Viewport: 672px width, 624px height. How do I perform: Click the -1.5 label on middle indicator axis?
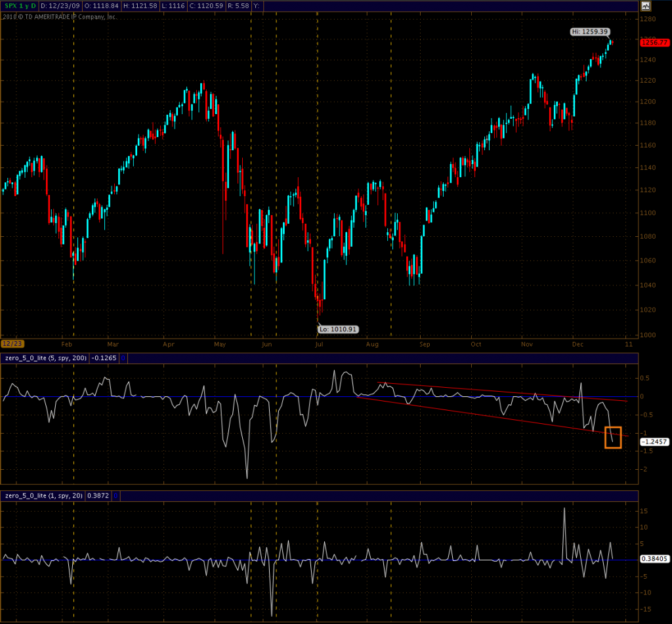pos(646,451)
